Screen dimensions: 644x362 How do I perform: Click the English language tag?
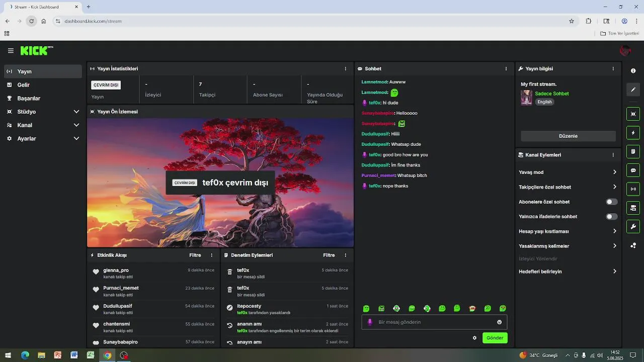(544, 102)
